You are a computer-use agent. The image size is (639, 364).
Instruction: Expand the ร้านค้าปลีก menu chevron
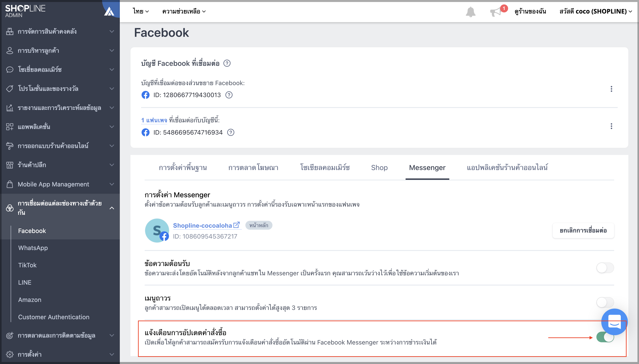pyautogui.click(x=112, y=165)
